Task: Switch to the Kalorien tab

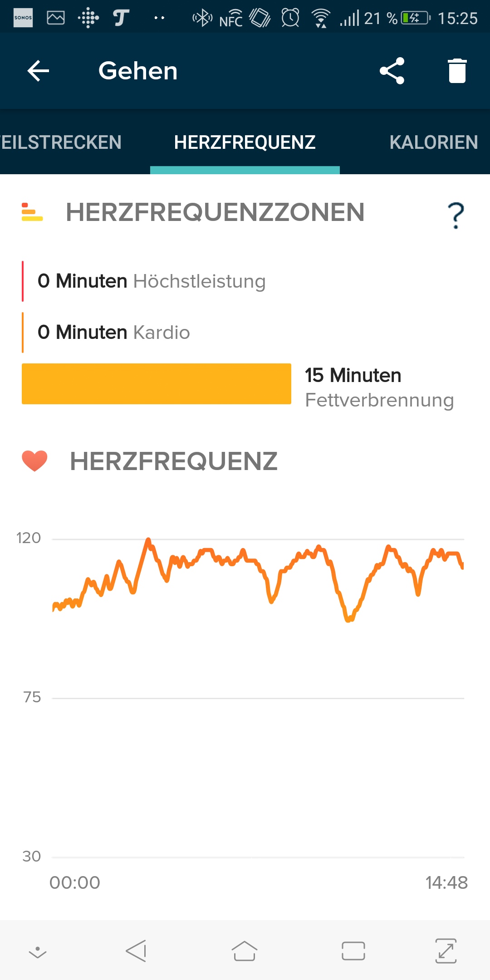Action: [433, 142]
